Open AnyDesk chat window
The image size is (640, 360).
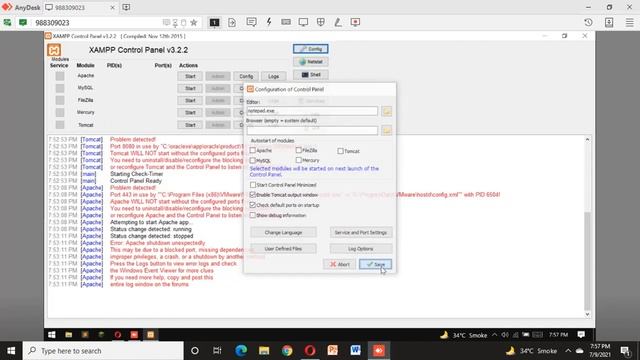[x=251, y=22]
